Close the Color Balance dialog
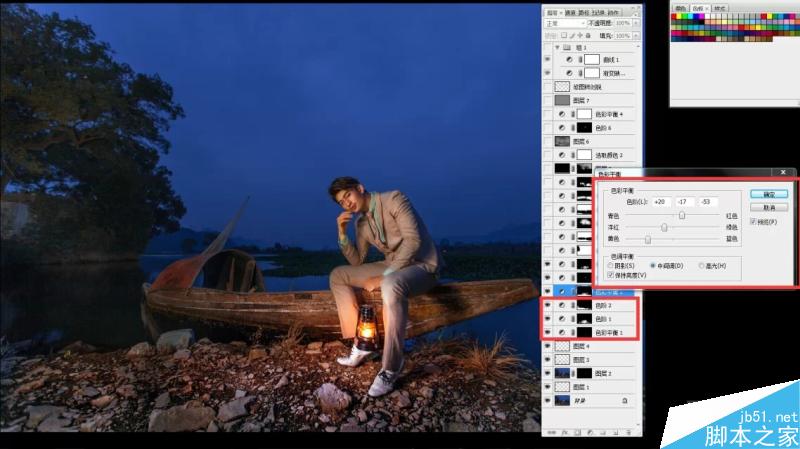Viewport: 800px width, 449px height. point(783,172)
